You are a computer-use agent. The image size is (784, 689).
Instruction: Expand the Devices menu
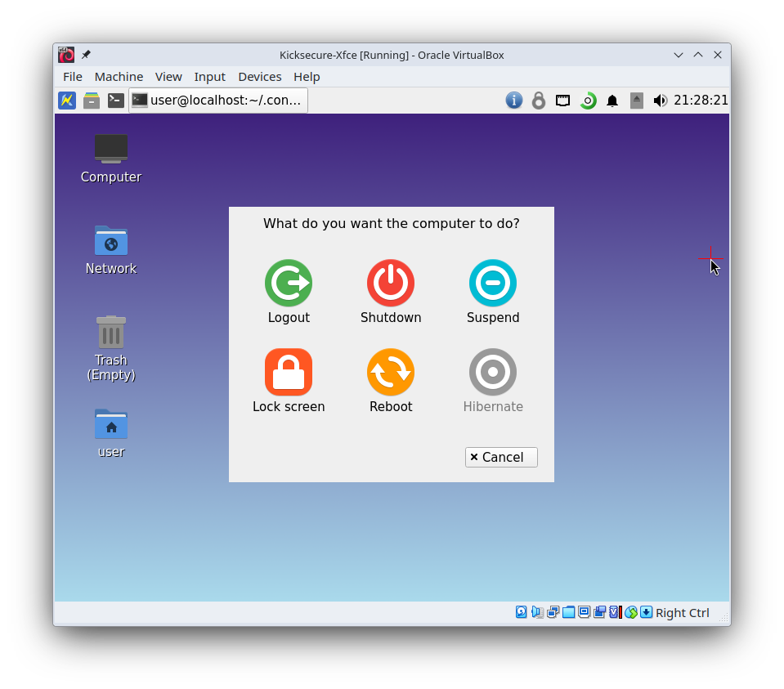(259, 77)
